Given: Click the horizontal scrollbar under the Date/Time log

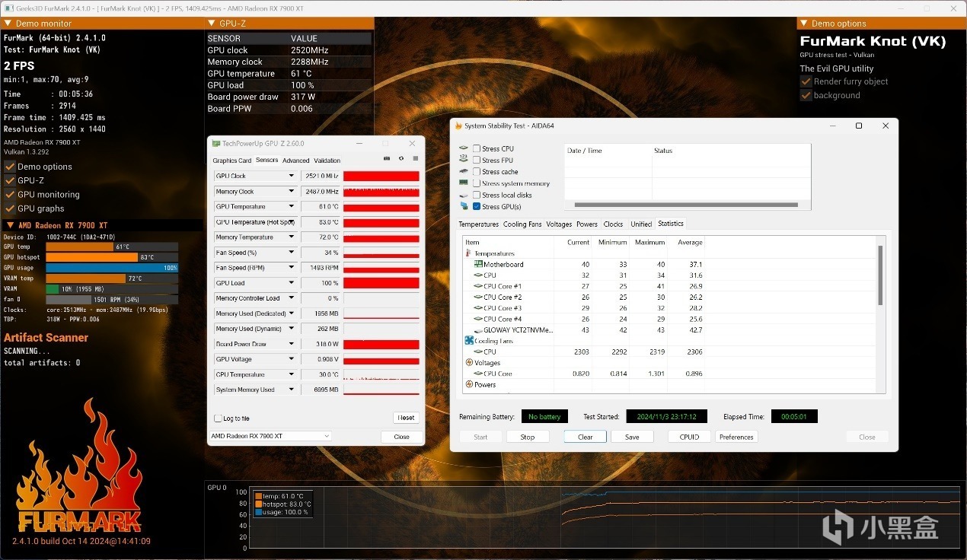Looking at the screenshot, I should tap(686, 205).
